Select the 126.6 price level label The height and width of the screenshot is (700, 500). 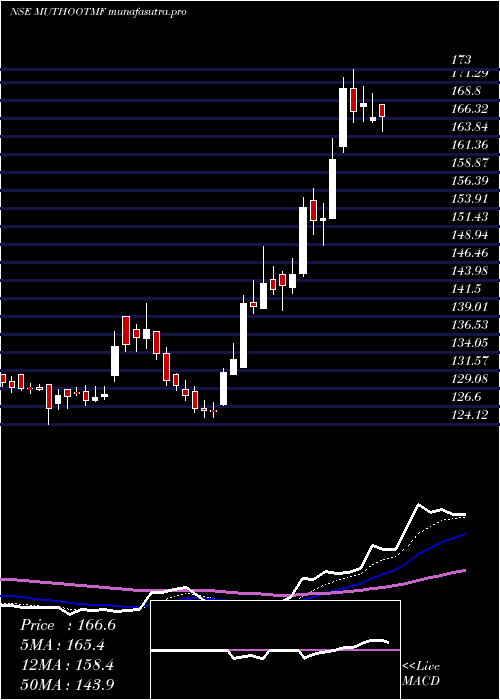[x=466, y=397]
